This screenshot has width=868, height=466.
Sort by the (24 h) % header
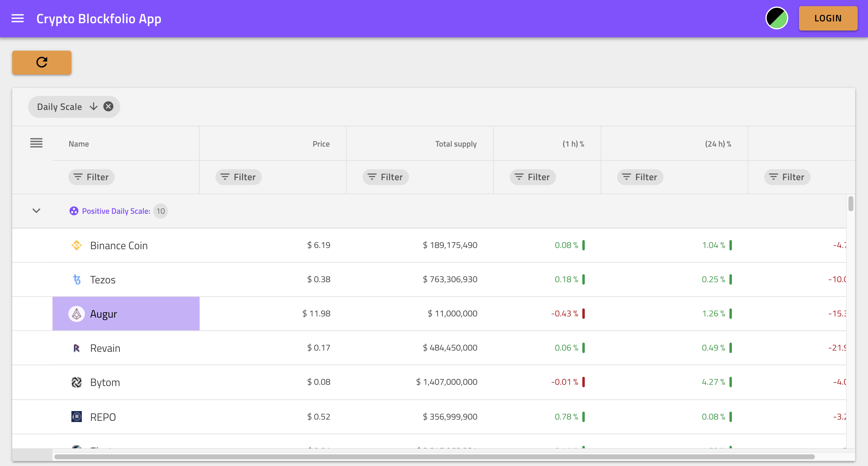(718, 144)
